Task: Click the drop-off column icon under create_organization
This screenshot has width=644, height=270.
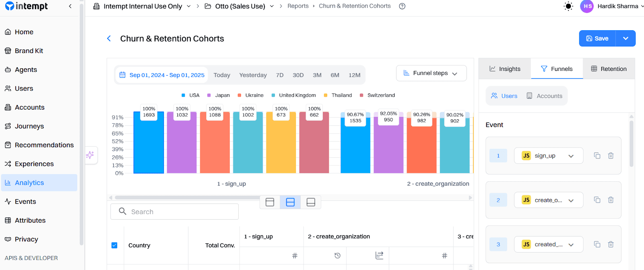Action: [379, 255]
